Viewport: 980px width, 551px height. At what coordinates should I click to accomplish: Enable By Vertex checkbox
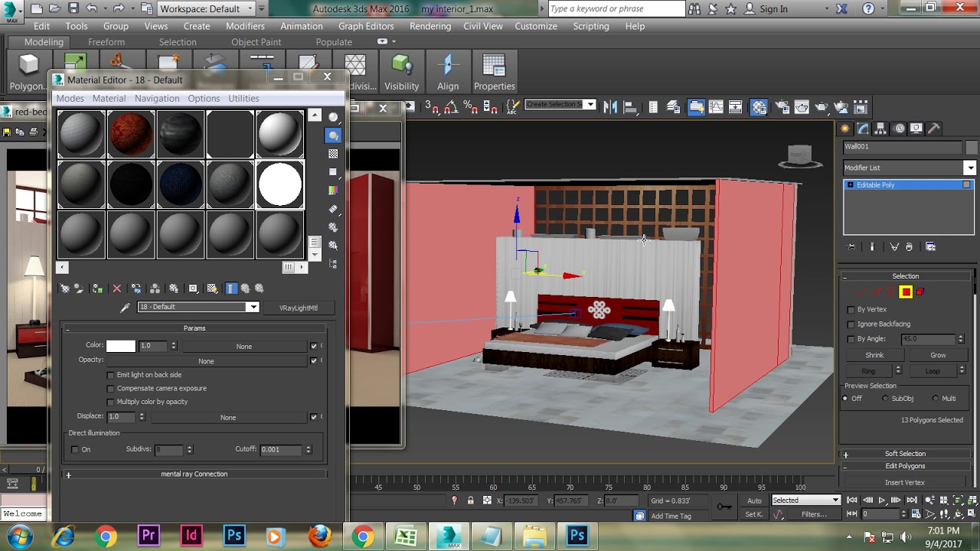(851, 310)
